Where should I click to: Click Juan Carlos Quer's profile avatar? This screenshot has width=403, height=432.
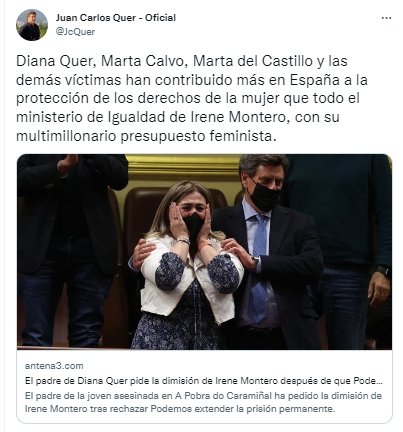32,25
